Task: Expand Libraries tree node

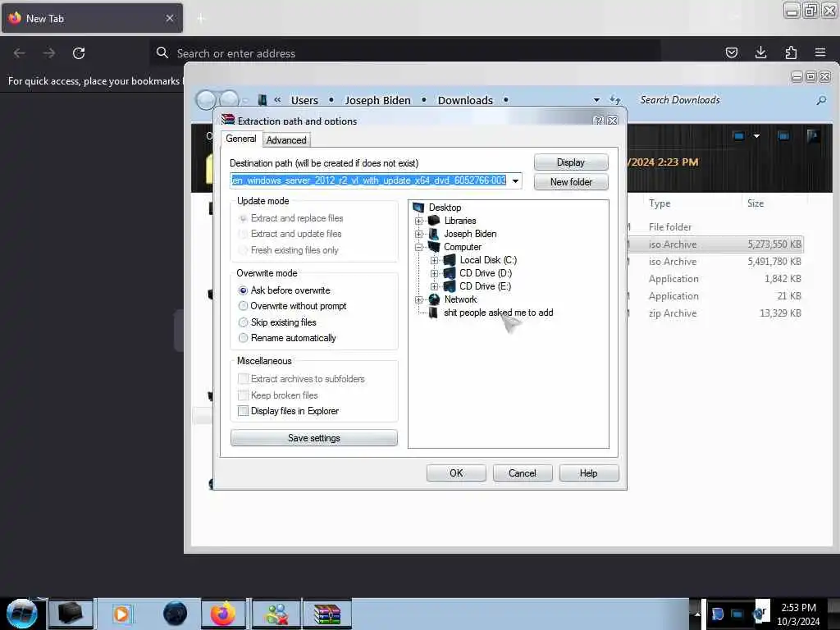Action: click(x=419, y=221)
